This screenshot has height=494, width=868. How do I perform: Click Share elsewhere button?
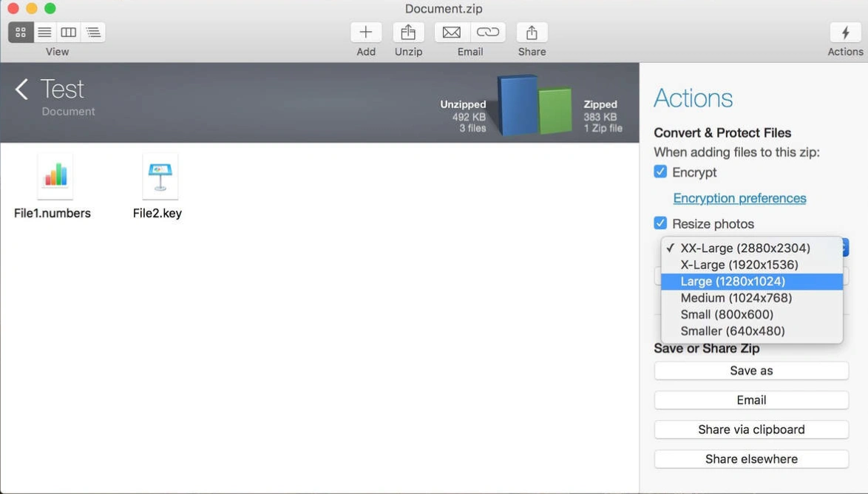pyautogui.click(x=751, y=459)
